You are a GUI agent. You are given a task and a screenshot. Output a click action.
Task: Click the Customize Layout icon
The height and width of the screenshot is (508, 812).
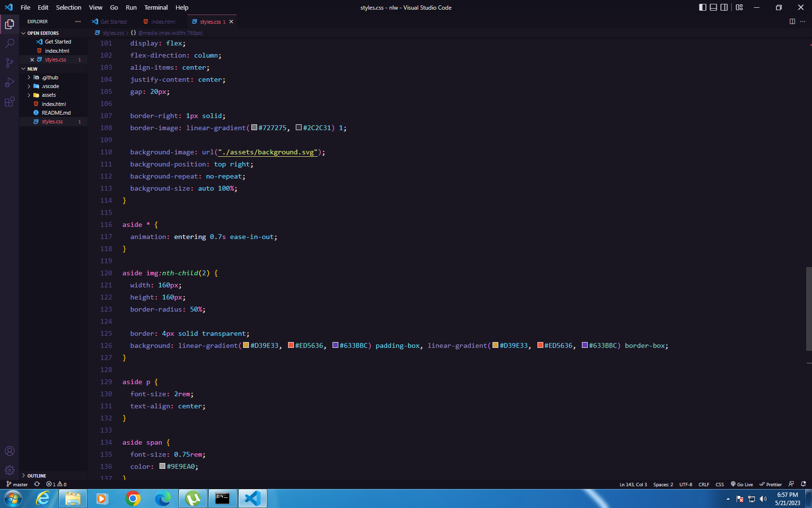coord(739,7)
